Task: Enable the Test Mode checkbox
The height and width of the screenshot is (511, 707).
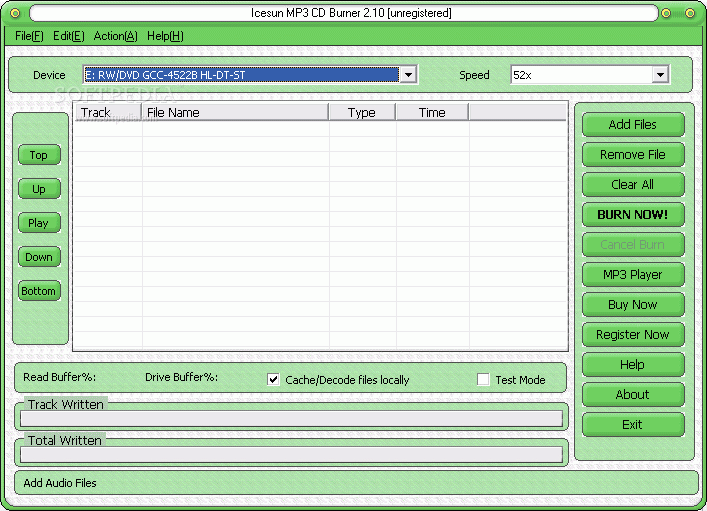Action: point(483,380)
